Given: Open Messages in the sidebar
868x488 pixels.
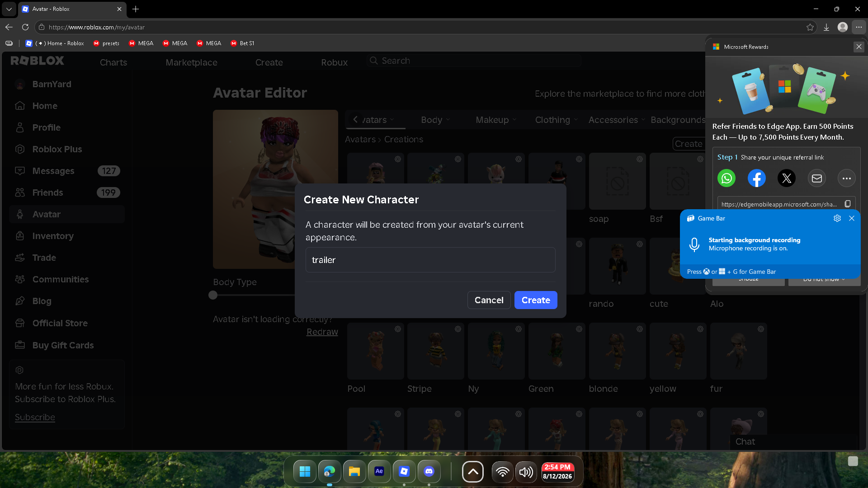Looking at the screenshot, I should coord(67,171).
